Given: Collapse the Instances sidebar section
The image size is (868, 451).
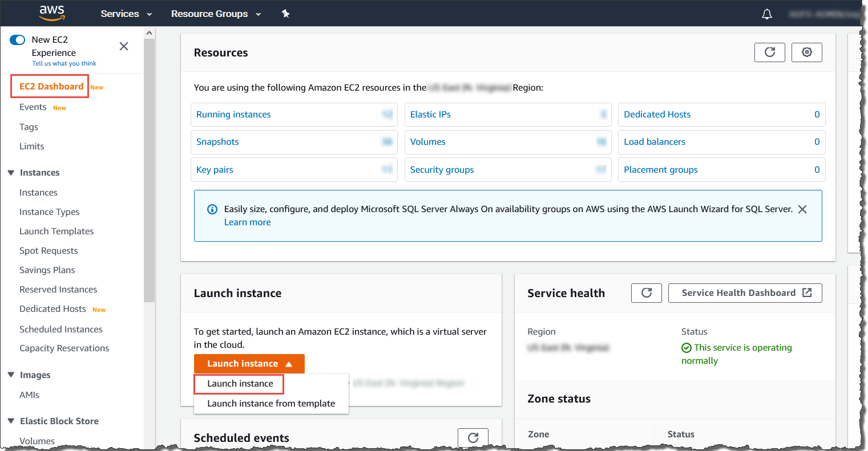Looking at the screenshot, I should coord(11,173).
